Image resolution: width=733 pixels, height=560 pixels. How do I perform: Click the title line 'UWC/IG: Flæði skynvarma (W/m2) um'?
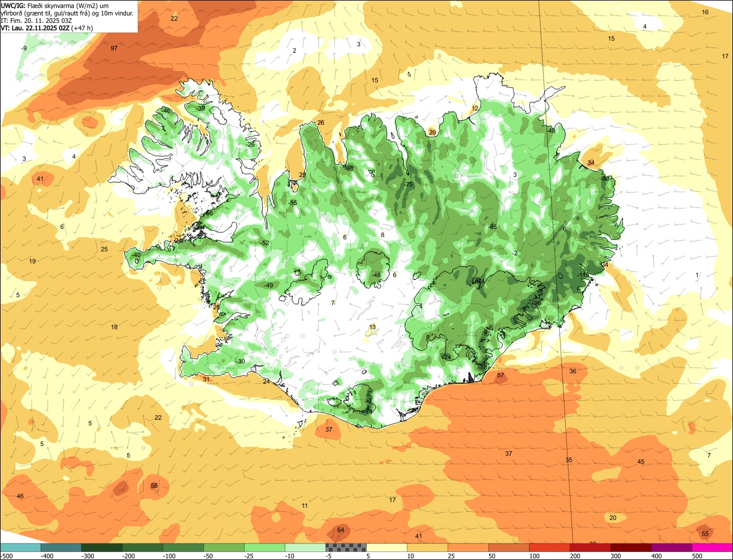[55, 5]
